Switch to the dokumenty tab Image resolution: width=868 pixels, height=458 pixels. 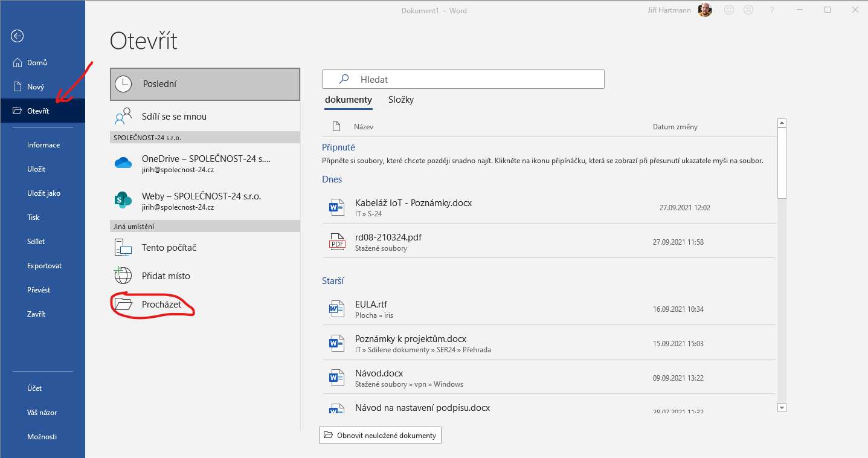pos(349,100)
